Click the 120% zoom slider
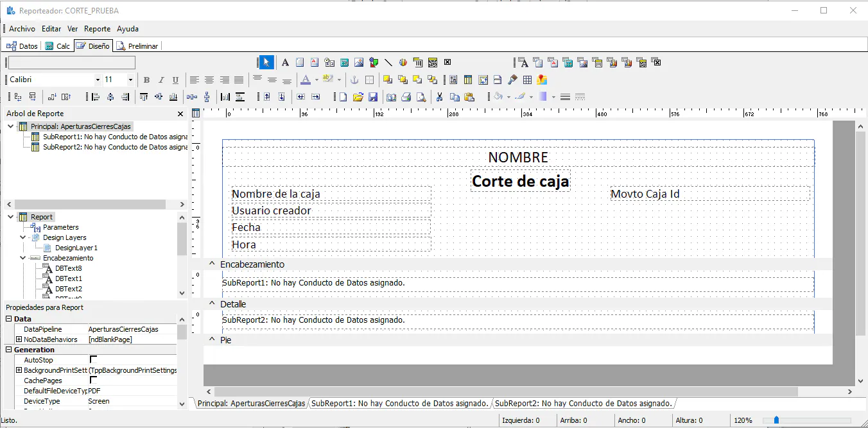This screenshot has height=428, width=868. 777,420
